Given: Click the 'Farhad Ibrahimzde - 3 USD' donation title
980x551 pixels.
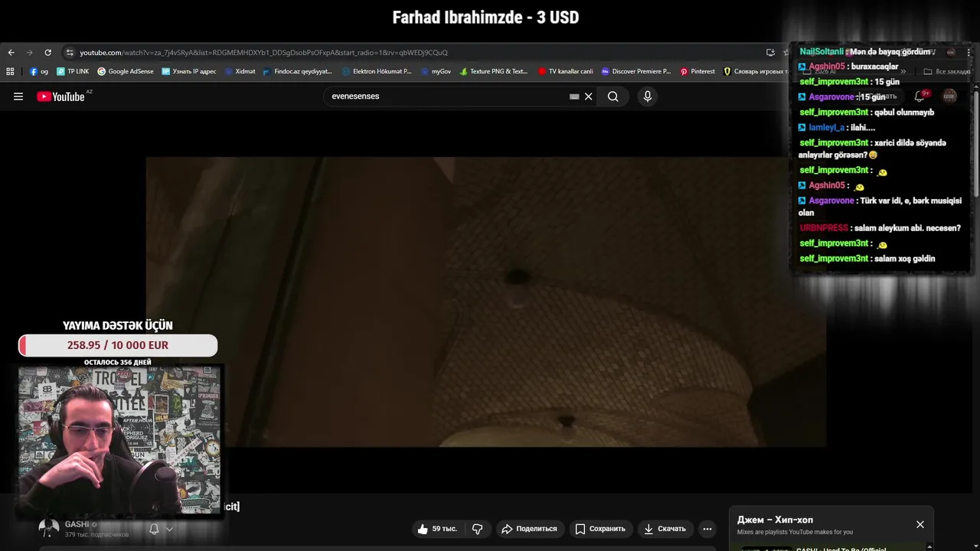Looking at the screenshot, I should coord(485,17).
